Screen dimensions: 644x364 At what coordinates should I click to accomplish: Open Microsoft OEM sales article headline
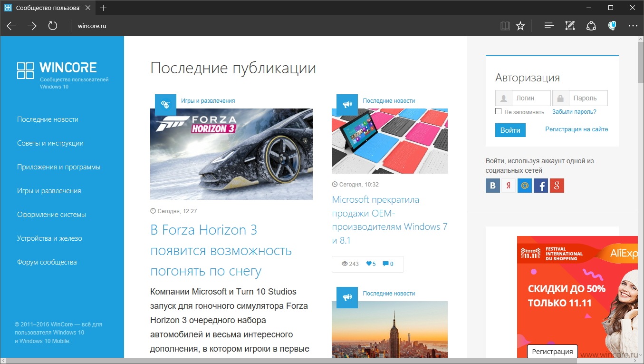390,220
